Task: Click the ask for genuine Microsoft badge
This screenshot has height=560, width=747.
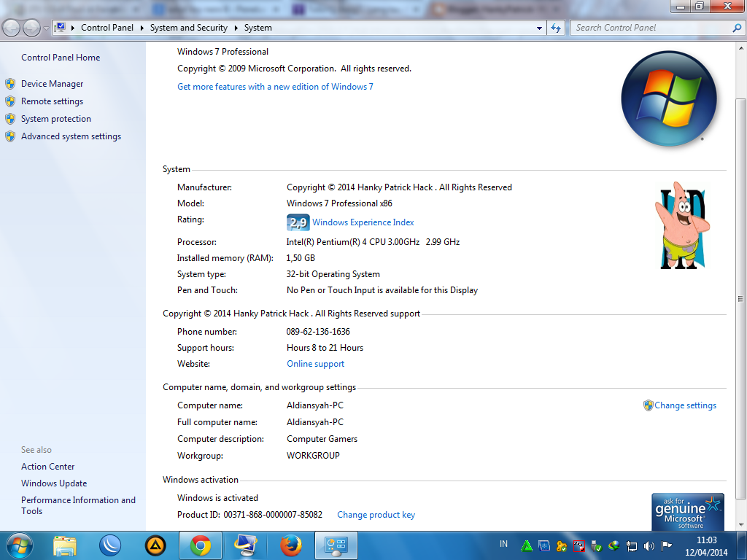Action: pos(688,512)
